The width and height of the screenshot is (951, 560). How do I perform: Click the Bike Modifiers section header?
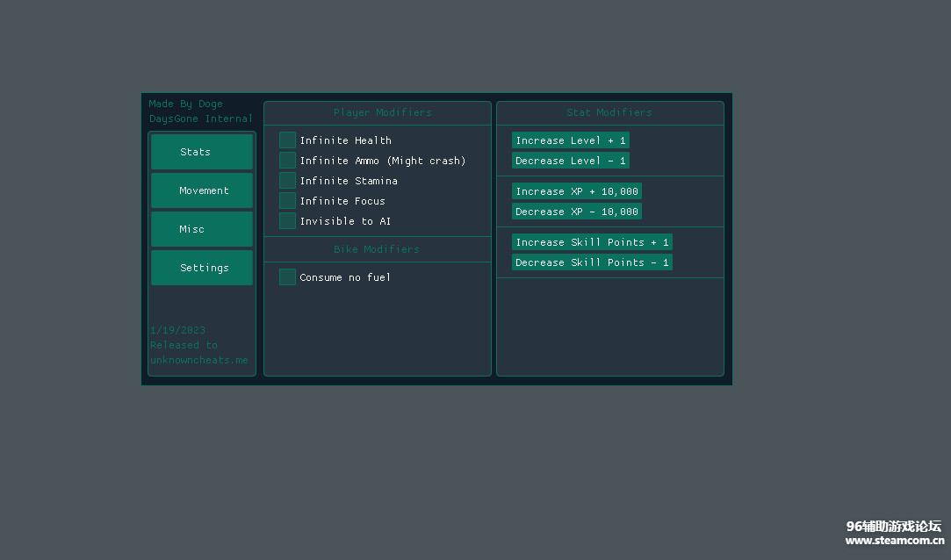pyautogui.click(x=377, y=249)
